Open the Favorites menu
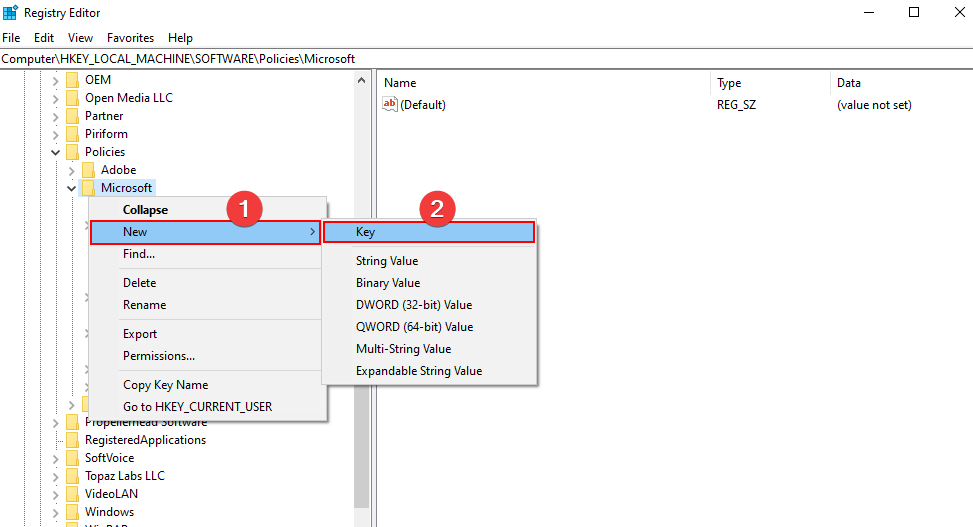Screen dimensions: 973x527 pos(130,38)
